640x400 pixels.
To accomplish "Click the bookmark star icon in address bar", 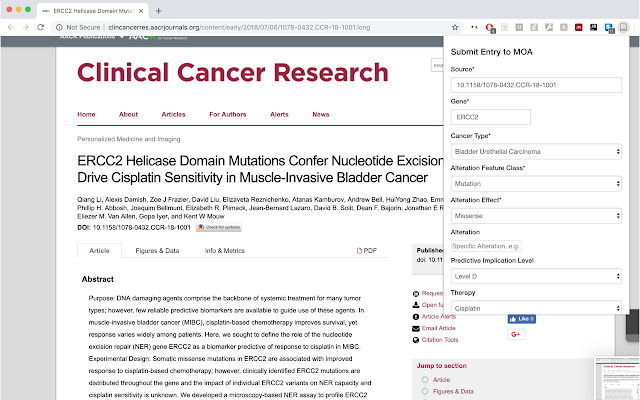I will pyautogui.click(x=456, y=28).
